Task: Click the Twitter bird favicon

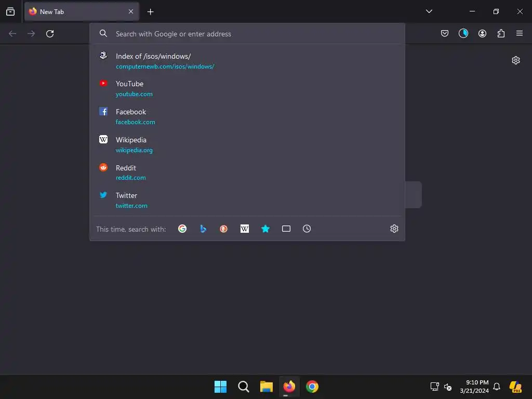Action: 103,195
